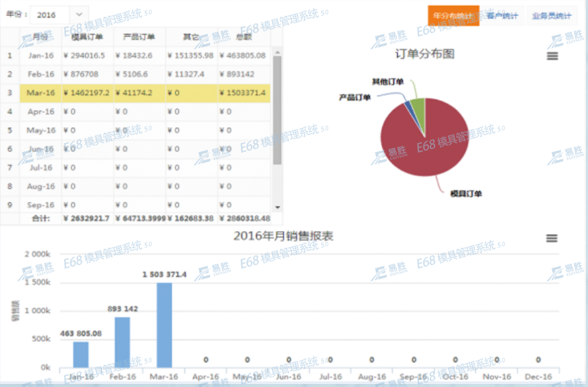This screenshot has height=387, width=588.
Task: Click the 463 805.08 bar data label
Action: click(81, 334)
